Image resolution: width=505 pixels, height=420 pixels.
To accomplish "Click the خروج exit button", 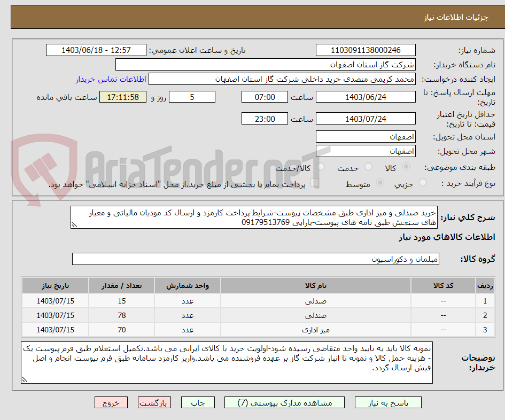I will (111, 402).
